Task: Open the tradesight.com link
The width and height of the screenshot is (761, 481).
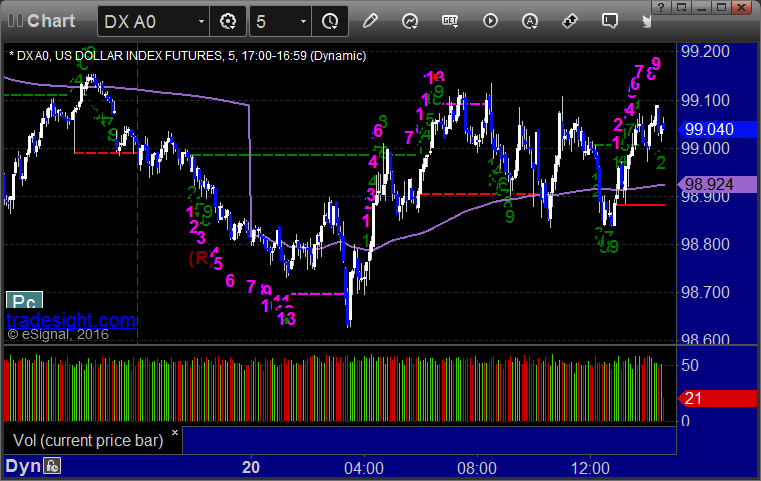Action: click(71, 320)
